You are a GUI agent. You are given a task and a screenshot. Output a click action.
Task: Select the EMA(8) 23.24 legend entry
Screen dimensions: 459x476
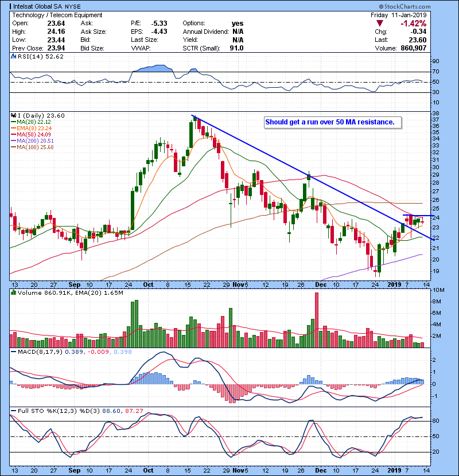(x=32, y=128)
